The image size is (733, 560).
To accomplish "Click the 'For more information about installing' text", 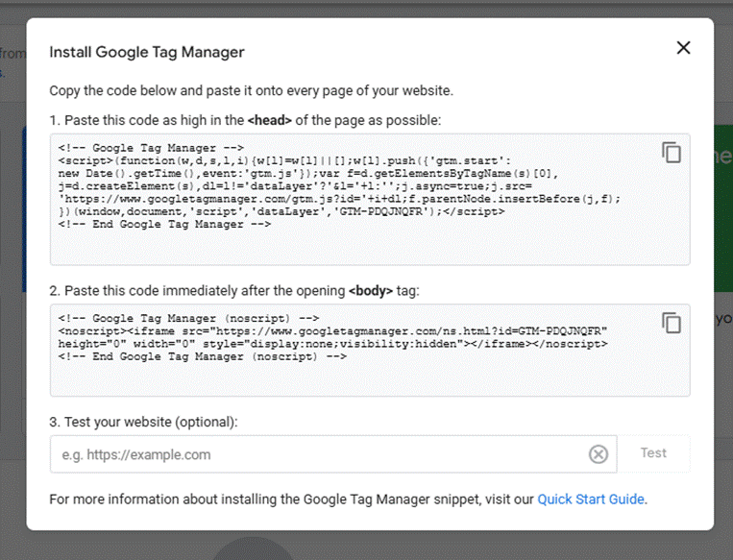I will (x=349, y=499).
